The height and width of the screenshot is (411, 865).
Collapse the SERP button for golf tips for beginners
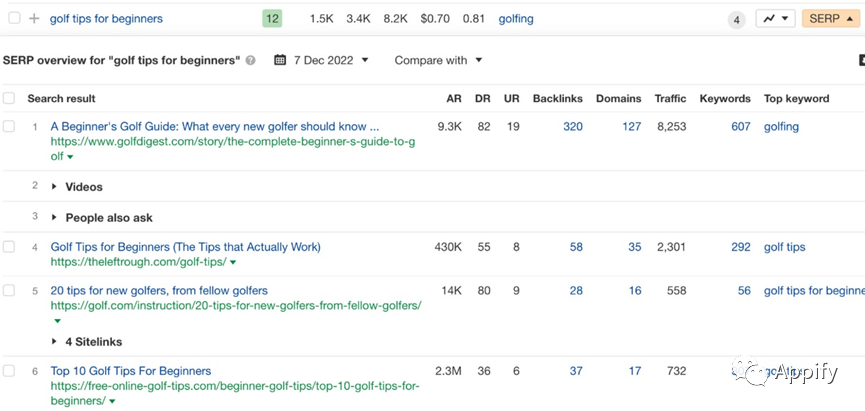830,19
